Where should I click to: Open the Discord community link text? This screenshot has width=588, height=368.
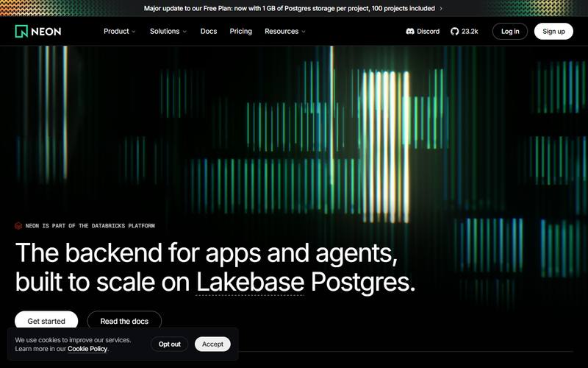click(x=428, y=32)
